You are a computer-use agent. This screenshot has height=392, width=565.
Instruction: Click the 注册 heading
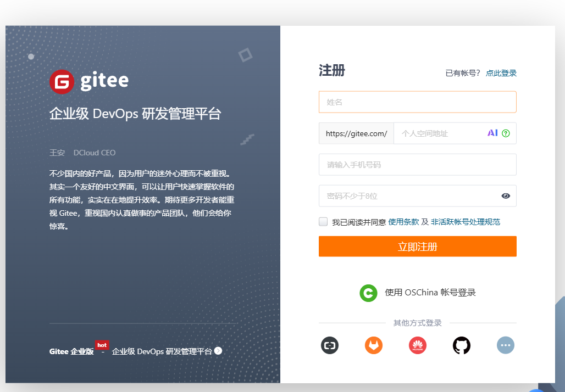coord(332,71)
